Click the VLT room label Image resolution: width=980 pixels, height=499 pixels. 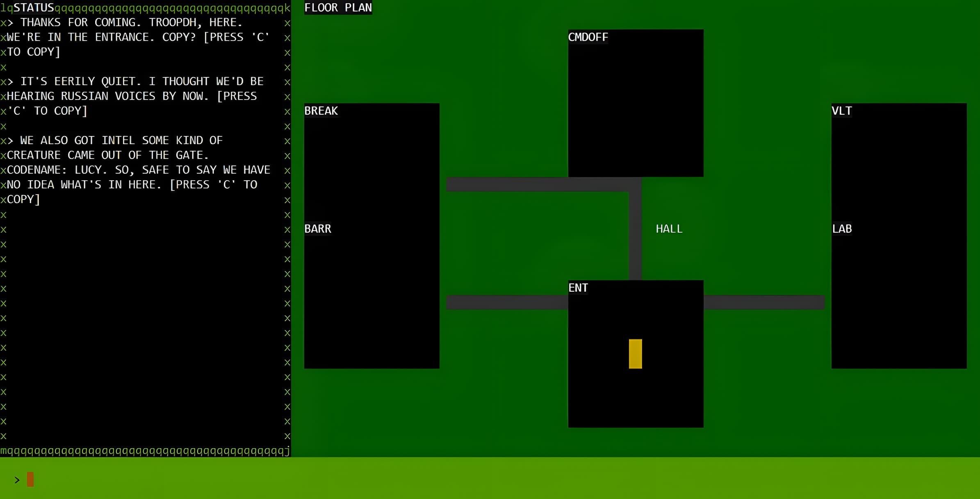[842, 111]
